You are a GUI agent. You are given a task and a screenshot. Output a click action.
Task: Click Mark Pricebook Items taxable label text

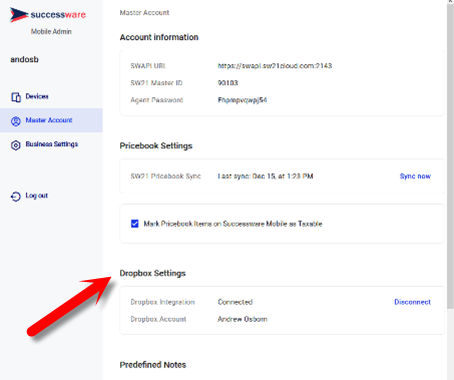pyautogui.click(x=233, y=224)
